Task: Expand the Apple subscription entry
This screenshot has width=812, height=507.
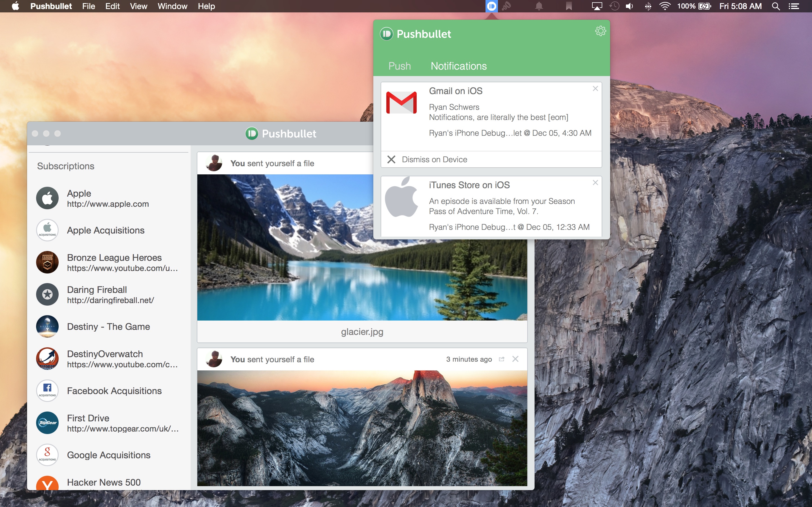Action: [x=110, y=198]
